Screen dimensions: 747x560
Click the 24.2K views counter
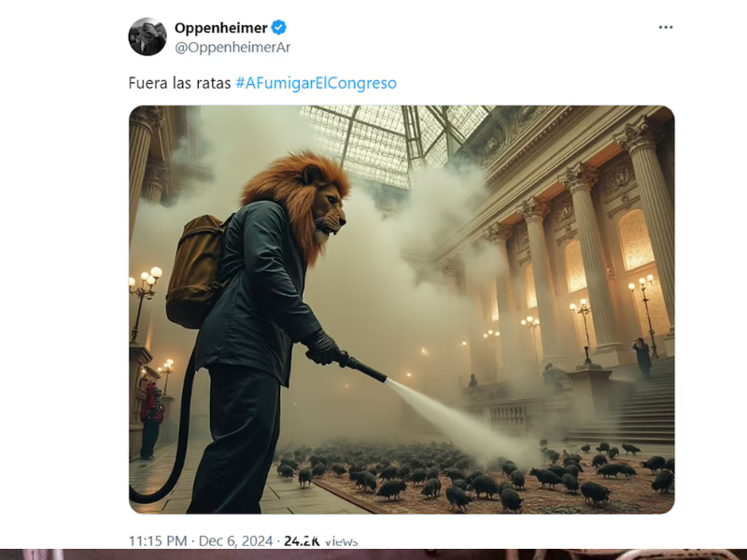pyautogui.click(x=320, y=541)
